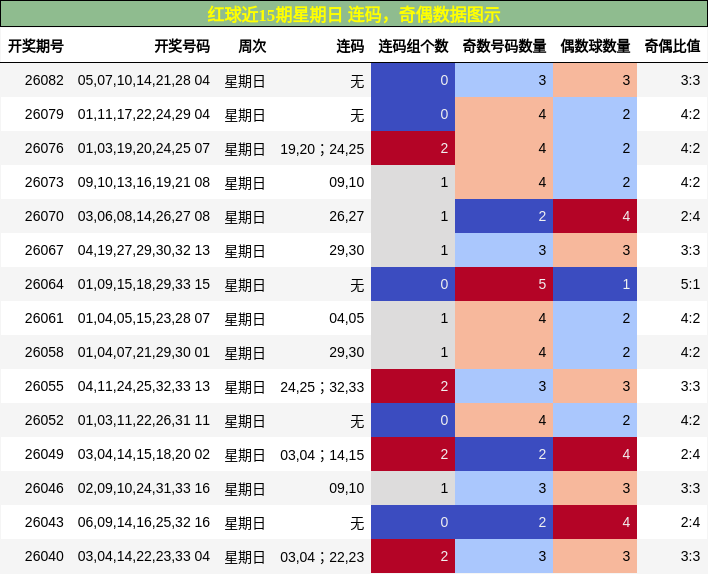Click issue number 26076
Image resolution: width=708 pixels, height=574 pixels.
(x=44, y=148)
